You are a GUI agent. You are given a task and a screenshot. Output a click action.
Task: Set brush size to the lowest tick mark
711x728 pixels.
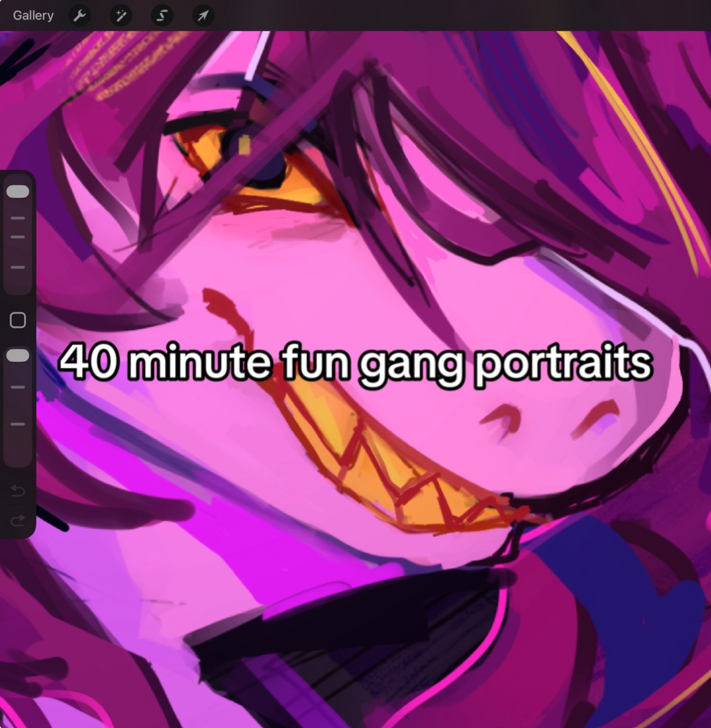[18, 267]
